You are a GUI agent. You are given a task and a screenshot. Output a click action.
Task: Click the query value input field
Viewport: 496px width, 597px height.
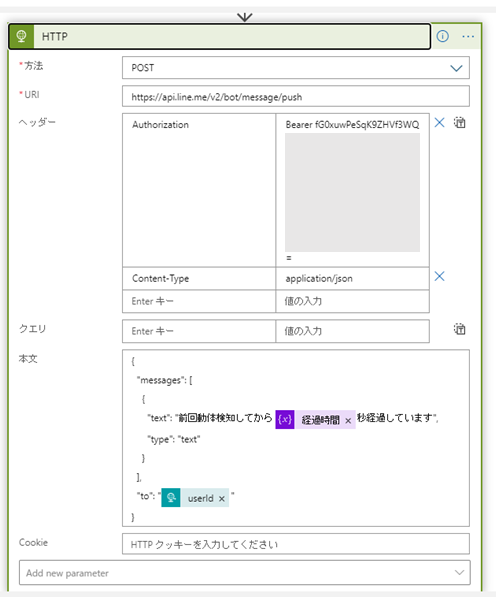[352, 331]
